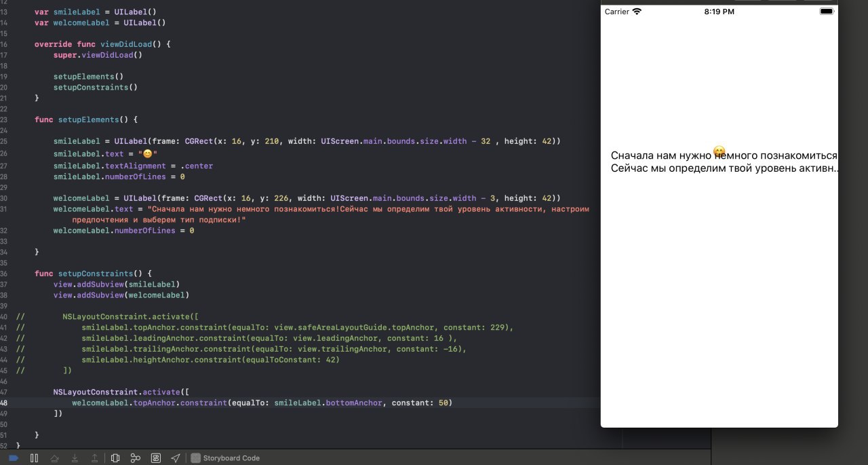
Task: Click the 8:19 PM clock in simulator
Action: 719,12
